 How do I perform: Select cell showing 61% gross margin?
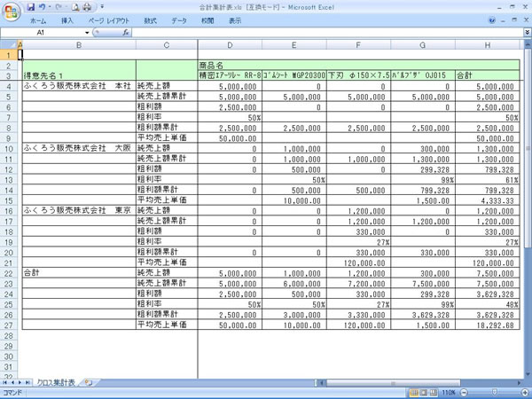487,179
